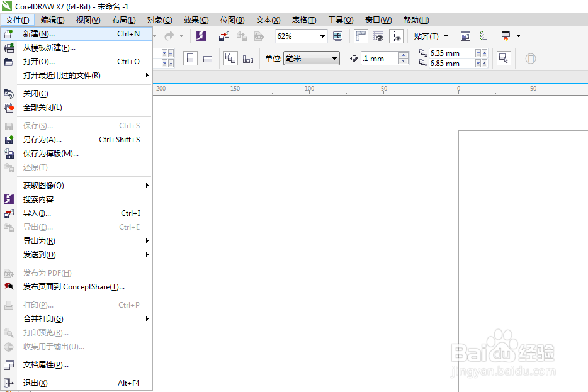
Task: Toggle Show Grid icon in toolbar
Action: [x=378, y=36]
